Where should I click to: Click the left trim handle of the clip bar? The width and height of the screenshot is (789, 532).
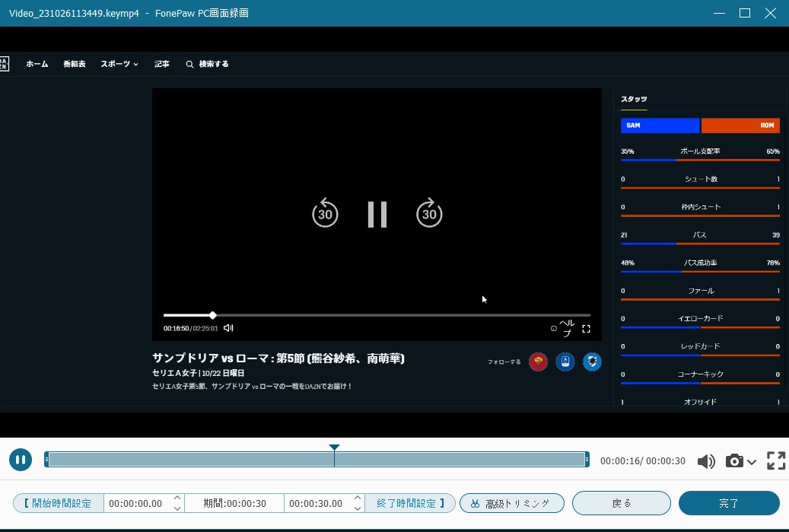click(46, 460)
